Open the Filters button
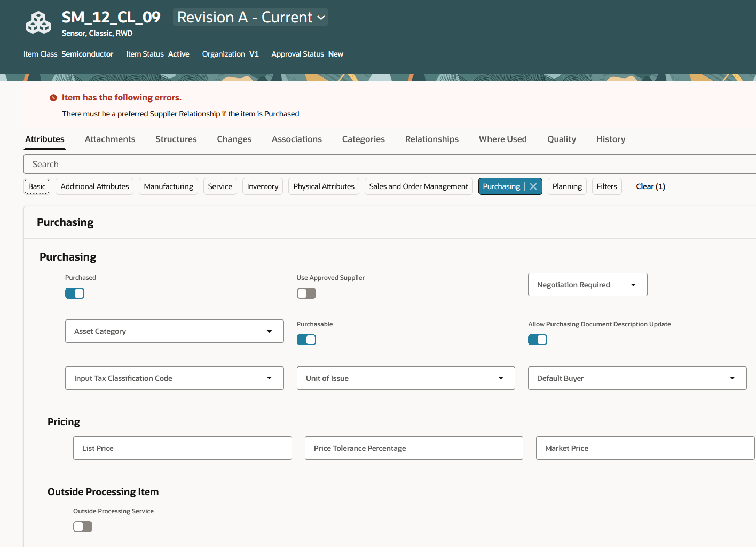The image size is (756, 547). (607, 186)
